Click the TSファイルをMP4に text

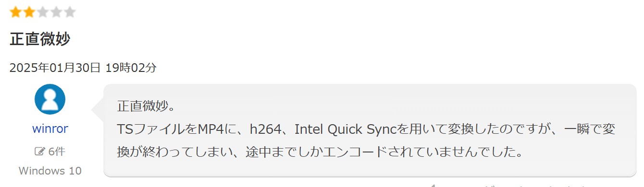pos(181,129)
